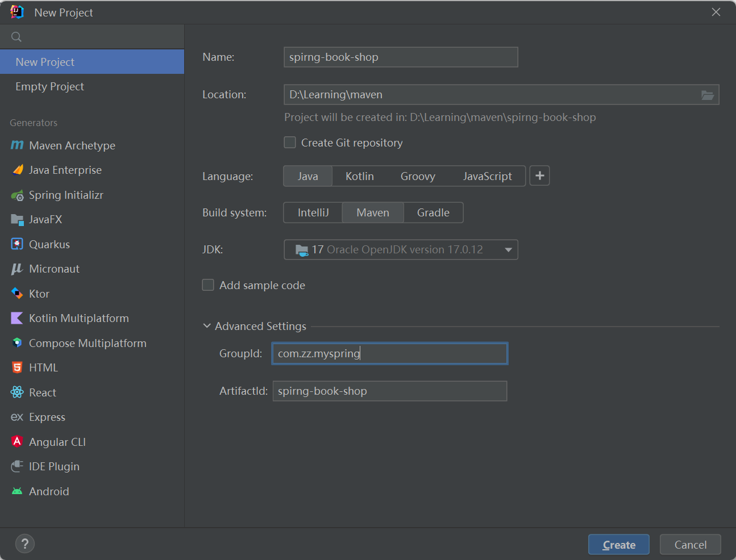Viewport: 736px width, 560px height.
Task: Click the Compose Multiplatform icon
Action: point(17,343)
